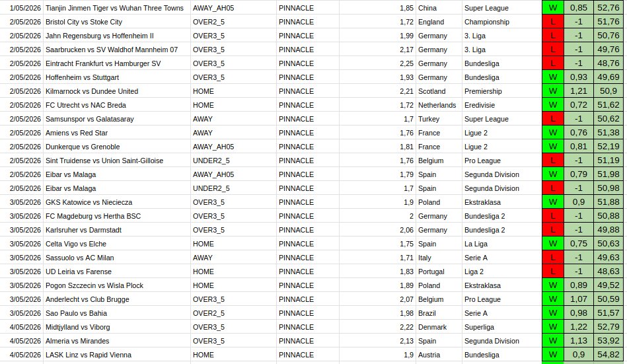Select the Brazil country cell
This screenshot has width=627, height=364.
click(439, 313)
